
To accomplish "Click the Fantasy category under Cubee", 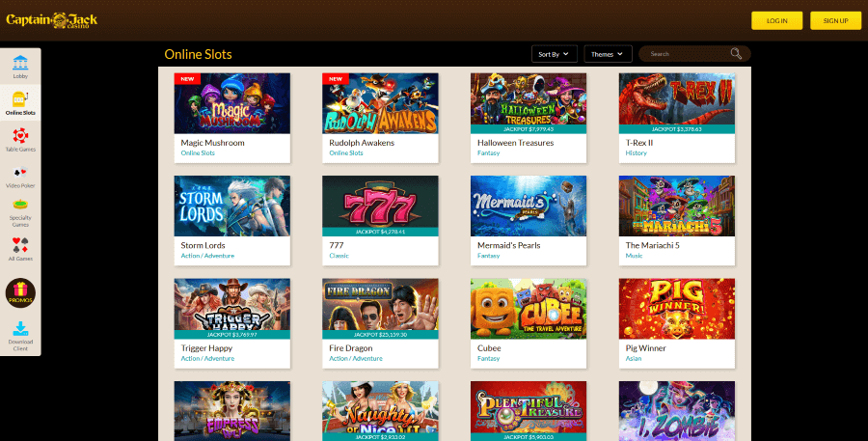I will (488, 358).
